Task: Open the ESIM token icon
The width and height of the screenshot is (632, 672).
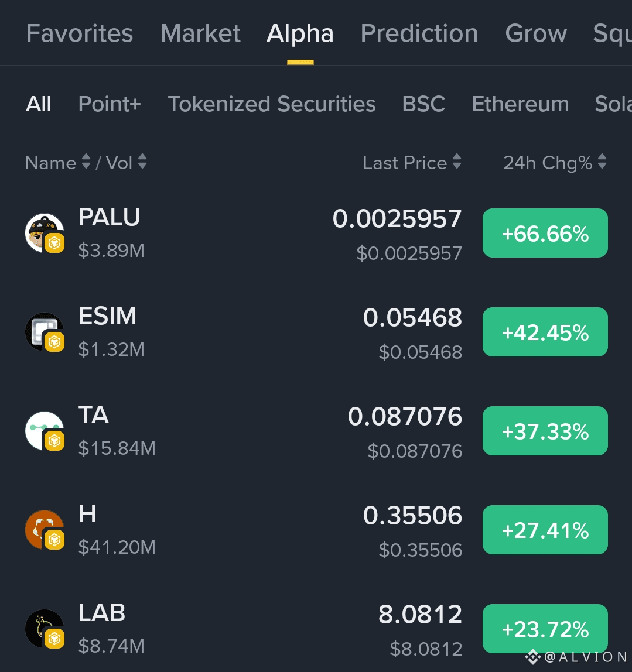Action: point(45,332)
